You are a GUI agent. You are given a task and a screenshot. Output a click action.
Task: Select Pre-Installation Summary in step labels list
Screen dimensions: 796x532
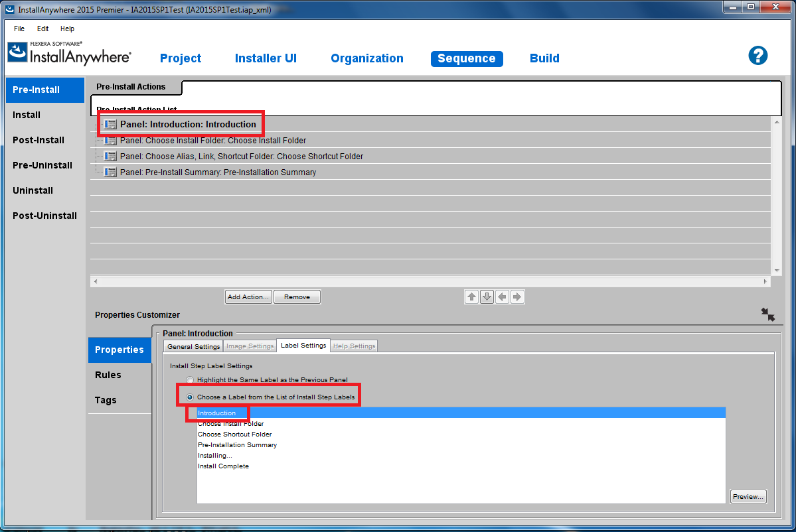461,444
